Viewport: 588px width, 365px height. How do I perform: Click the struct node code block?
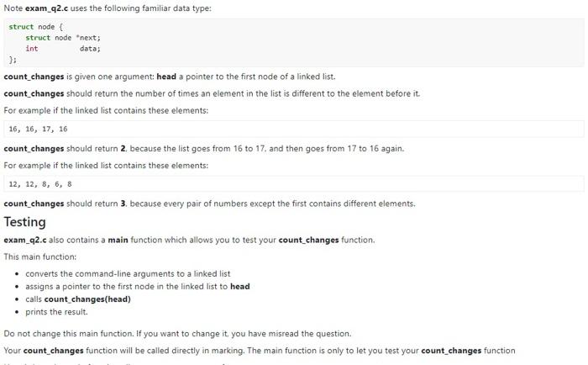pyautogui.click(x=294, y=43)
